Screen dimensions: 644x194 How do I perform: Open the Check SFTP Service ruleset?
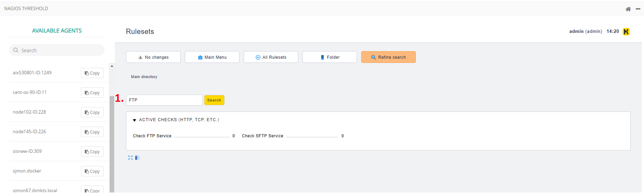coord(262,136)
